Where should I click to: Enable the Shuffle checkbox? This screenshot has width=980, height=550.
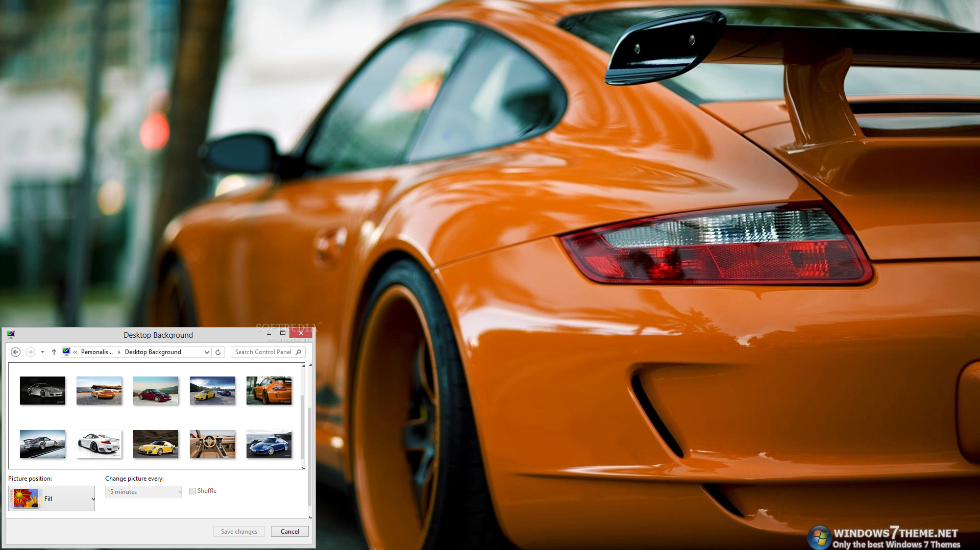[x=192, y=491]
